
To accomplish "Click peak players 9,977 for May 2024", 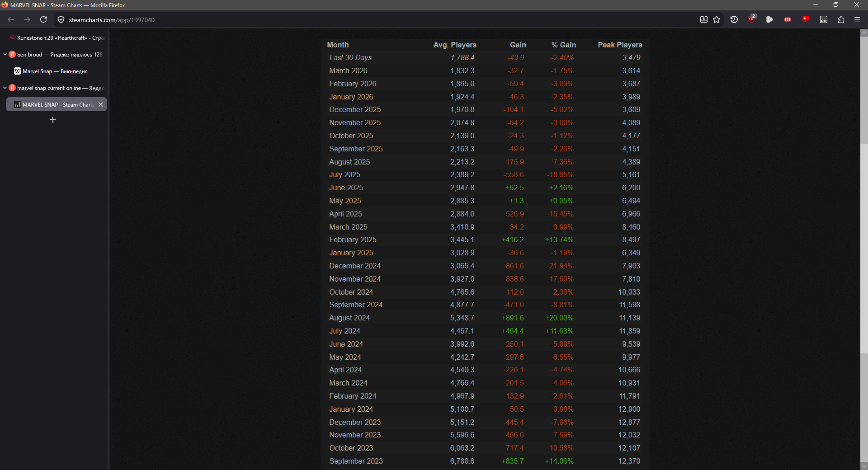I will click(x=631, y=357).
